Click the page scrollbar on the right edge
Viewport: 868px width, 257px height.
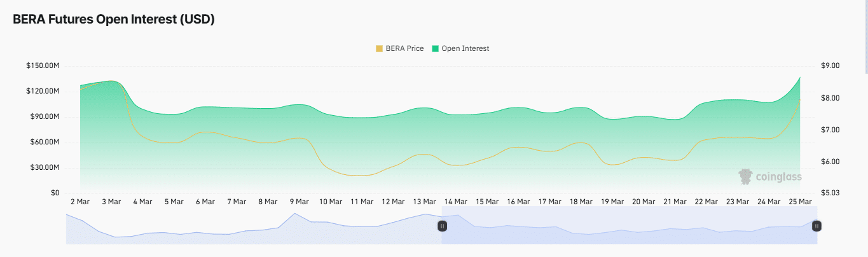(865, 32)
